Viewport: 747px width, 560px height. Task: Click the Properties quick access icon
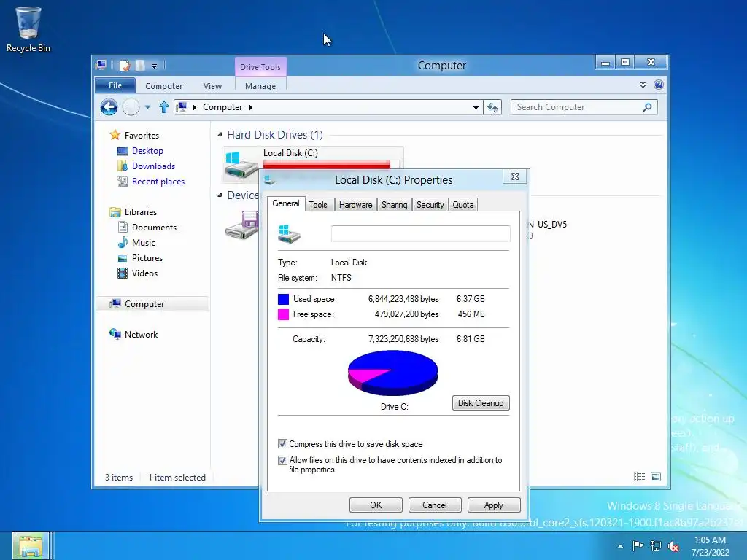click(x=125, y=65)
